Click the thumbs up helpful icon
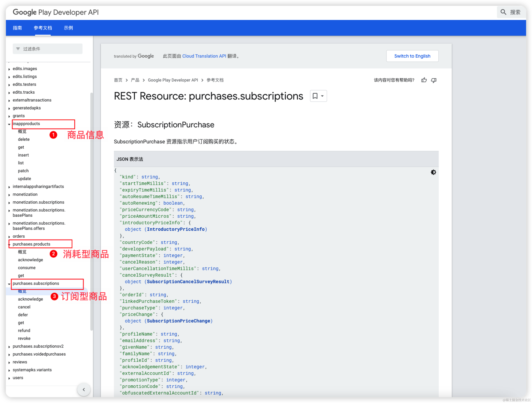Viewport: 532px width, 403px height. tap(424, 80)
